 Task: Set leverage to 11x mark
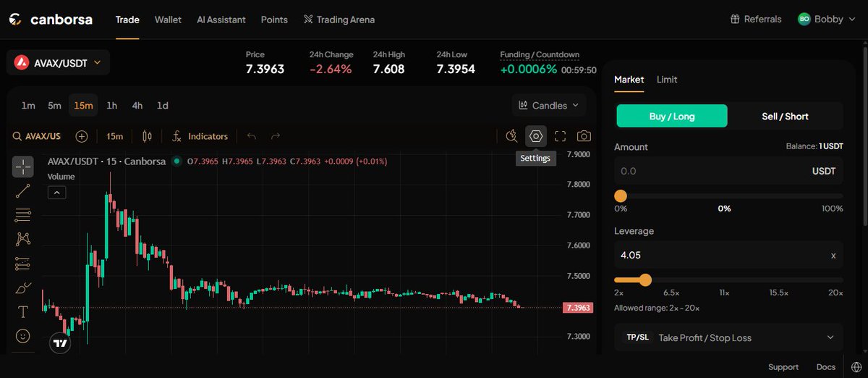click(724, 293)
